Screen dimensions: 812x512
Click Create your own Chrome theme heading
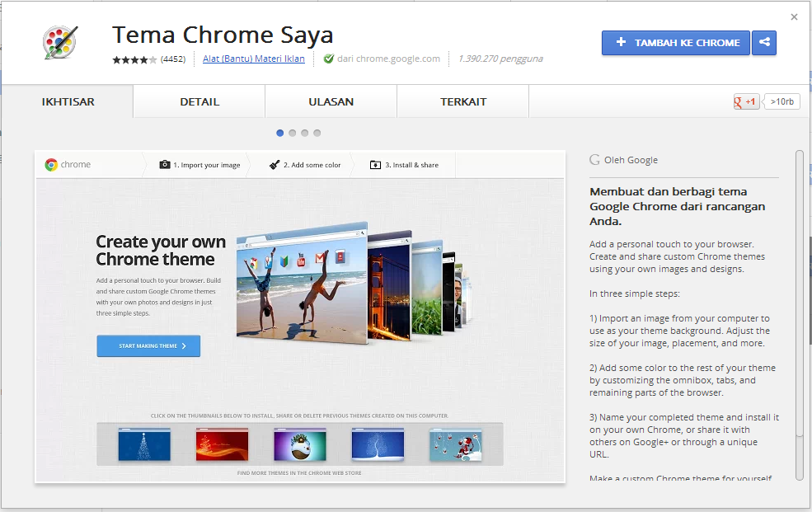pyautogui.click(x=161, y=251)
